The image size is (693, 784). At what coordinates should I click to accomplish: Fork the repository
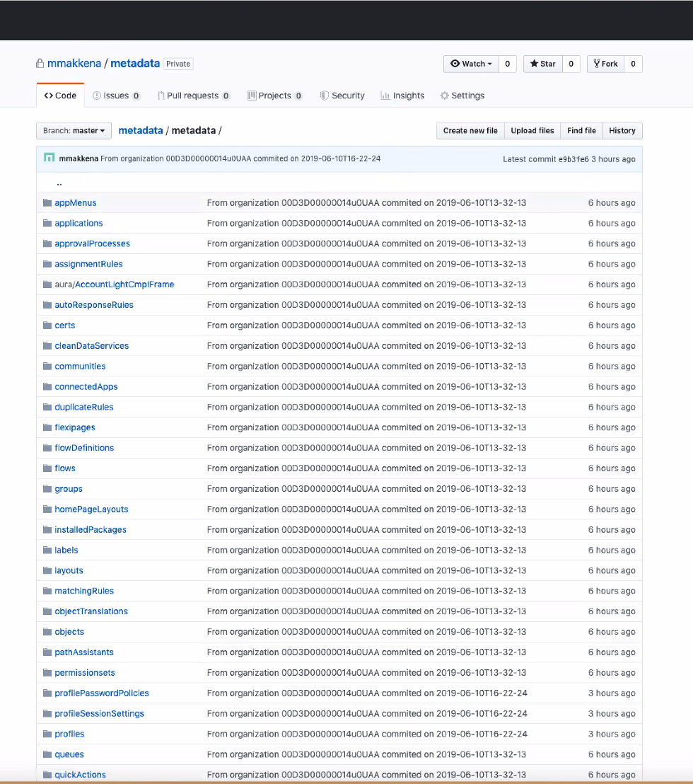click(605, 64)
